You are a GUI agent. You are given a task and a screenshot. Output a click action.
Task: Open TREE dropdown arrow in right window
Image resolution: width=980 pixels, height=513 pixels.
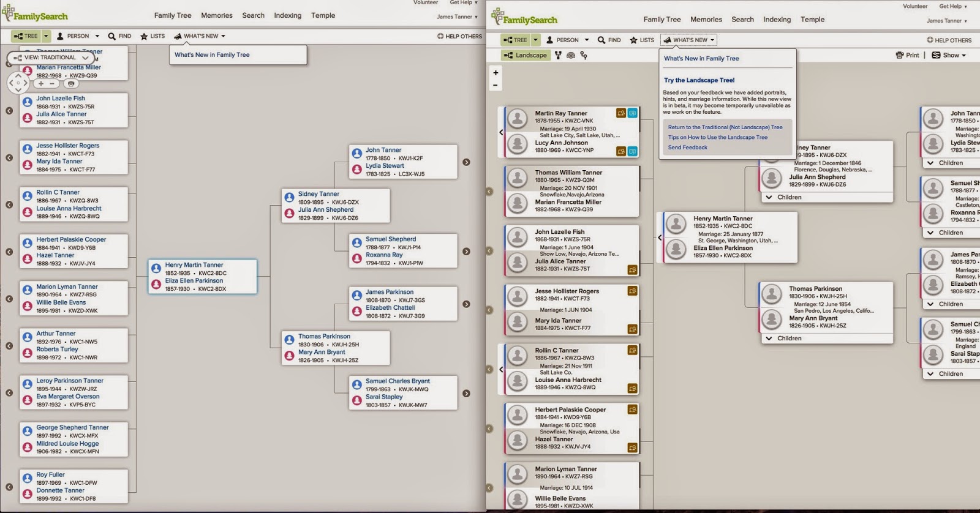pyautogui.click(x=535, y=40)
